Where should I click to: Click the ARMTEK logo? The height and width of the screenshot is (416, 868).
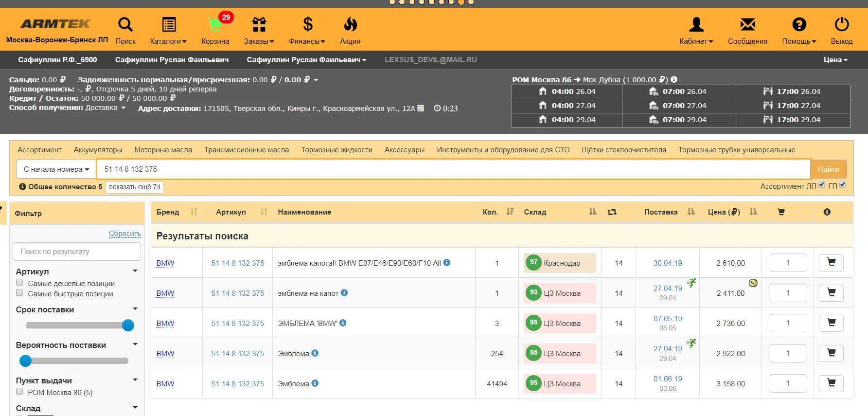point(55,23)
